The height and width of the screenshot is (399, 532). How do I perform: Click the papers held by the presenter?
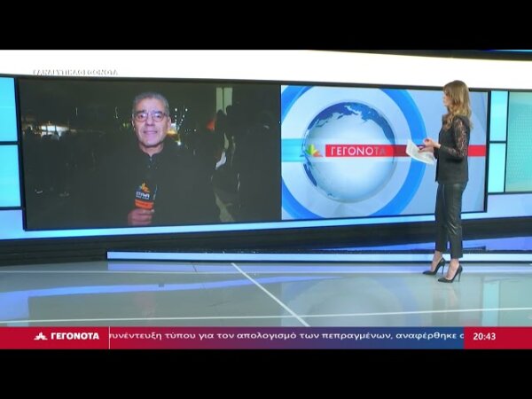pyautogui.click(x=419, y=153)
